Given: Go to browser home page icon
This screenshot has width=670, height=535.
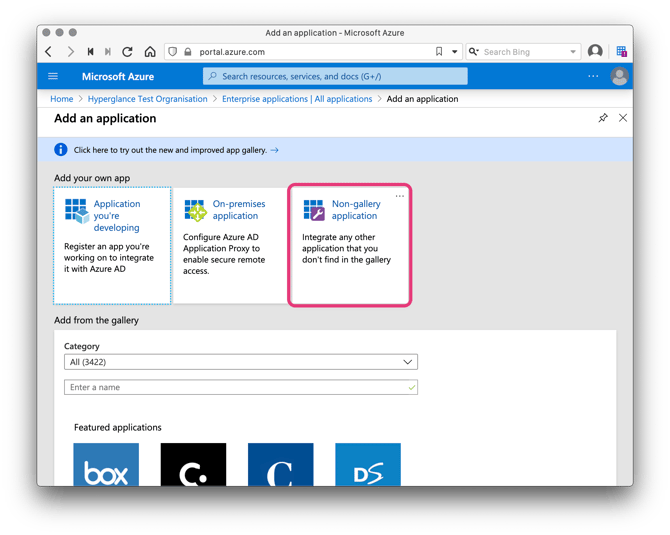Looking at the screenshot, I should pos(150,52).
